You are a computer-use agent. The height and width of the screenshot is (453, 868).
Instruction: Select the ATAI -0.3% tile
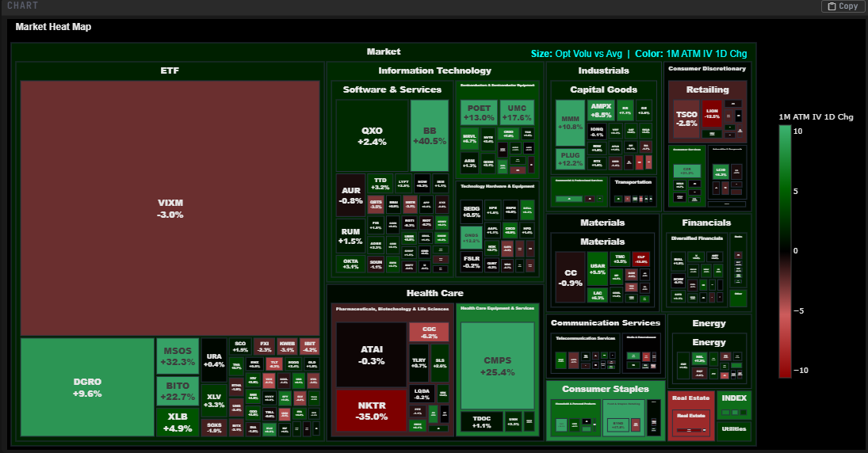(372, 355)
